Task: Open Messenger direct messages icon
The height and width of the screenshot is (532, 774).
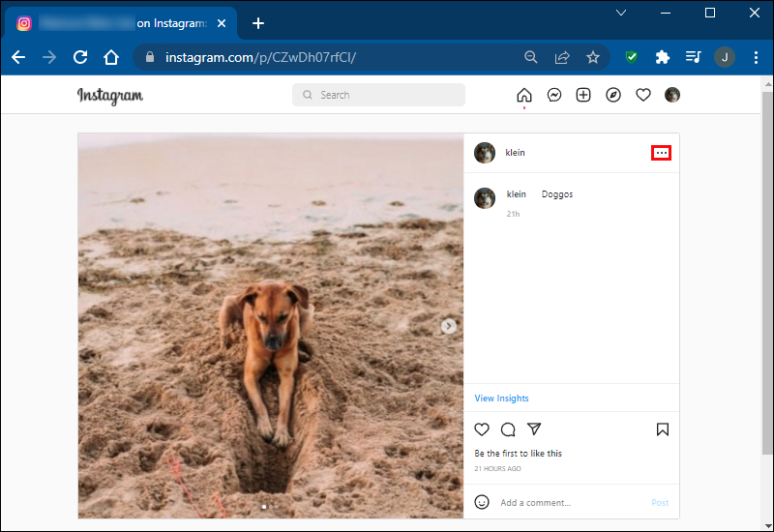Action: click(554, 95)
